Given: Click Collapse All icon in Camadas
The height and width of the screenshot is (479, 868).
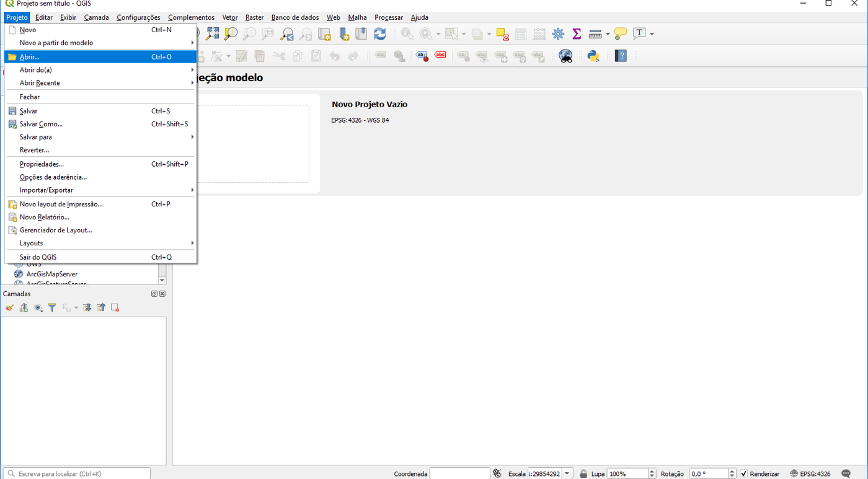Looking at the screenshot, I should click(x=101, y=307).
